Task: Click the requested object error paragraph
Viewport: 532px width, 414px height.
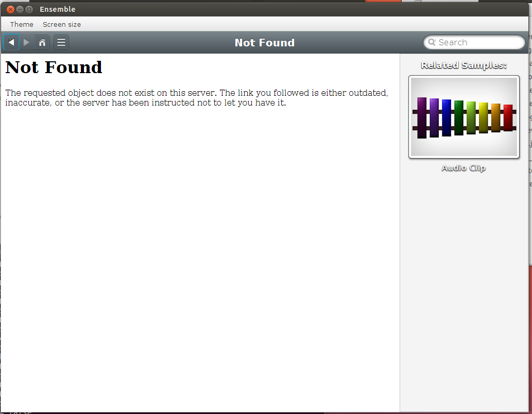Action: (196, 98)
